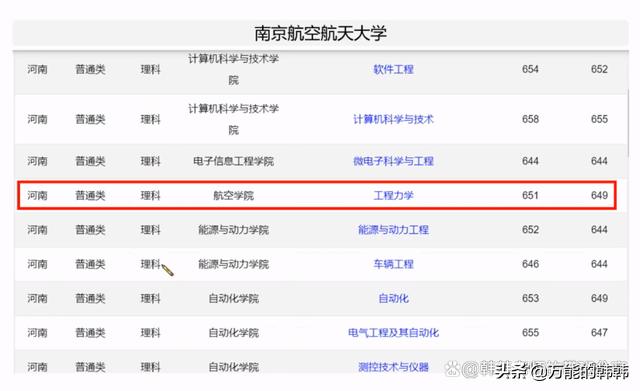Click the score 651 in 工程力学 row

[x=530, y=196]
